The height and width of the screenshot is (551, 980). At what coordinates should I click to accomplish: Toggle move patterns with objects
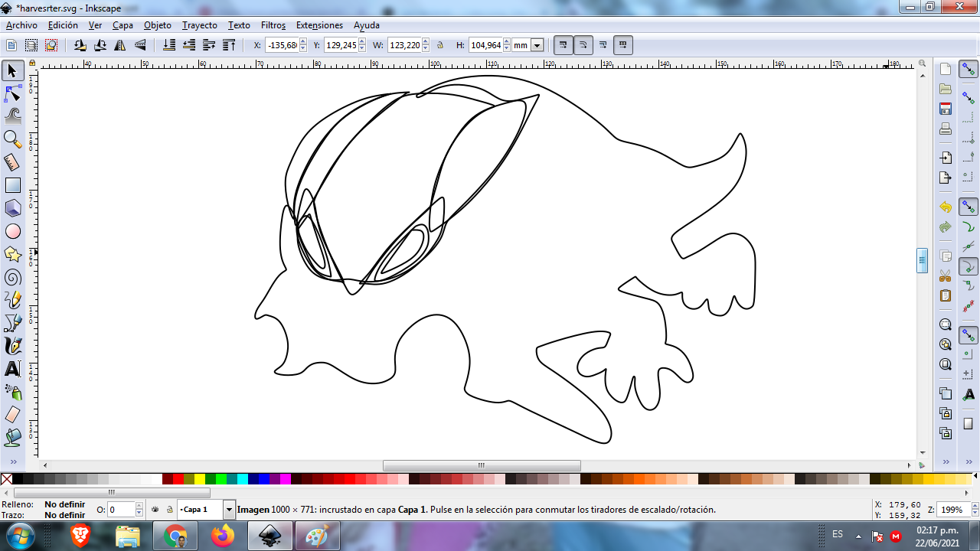click(623, 45)
